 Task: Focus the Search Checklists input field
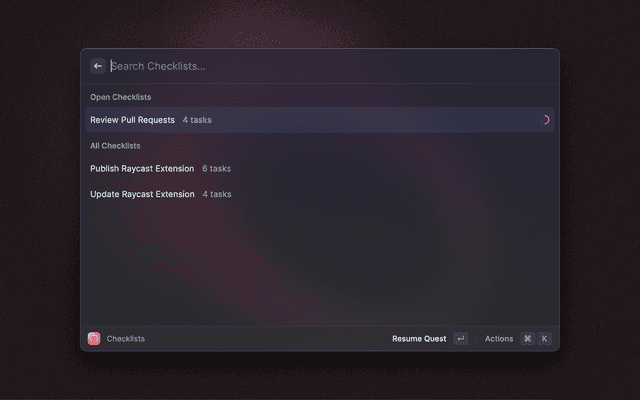click(331, 66)
